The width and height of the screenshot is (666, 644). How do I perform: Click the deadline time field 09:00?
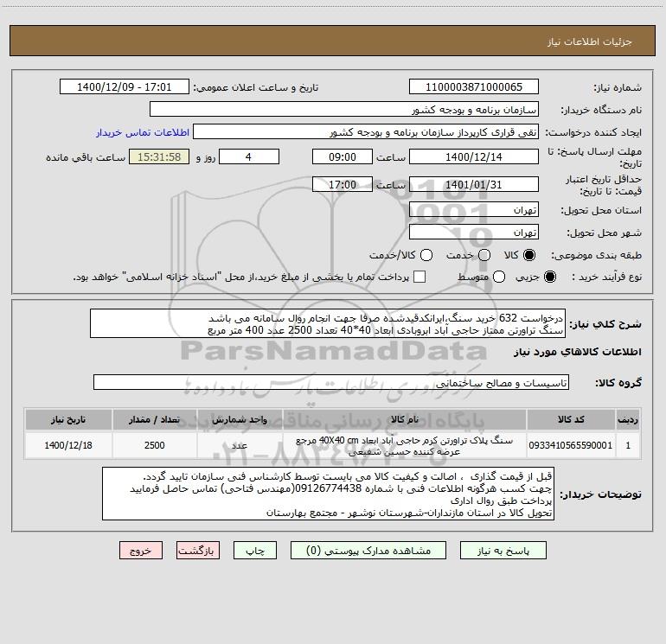(343, 156)
